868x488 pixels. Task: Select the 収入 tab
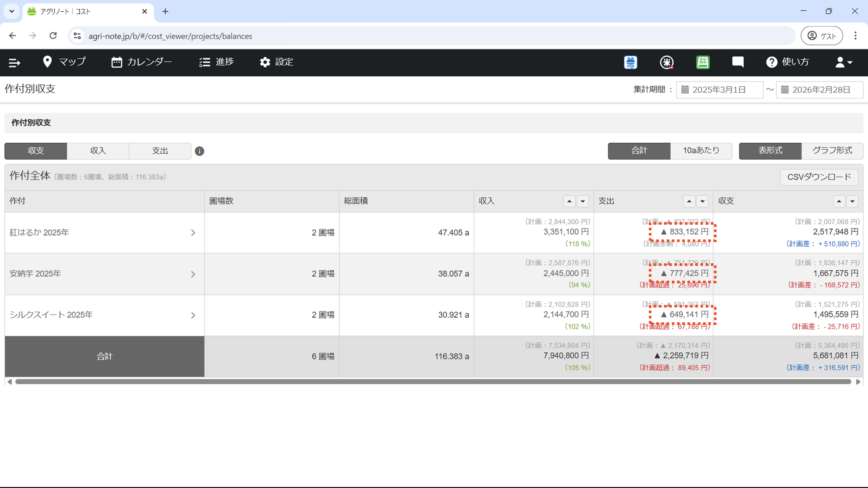click(98, 151)
